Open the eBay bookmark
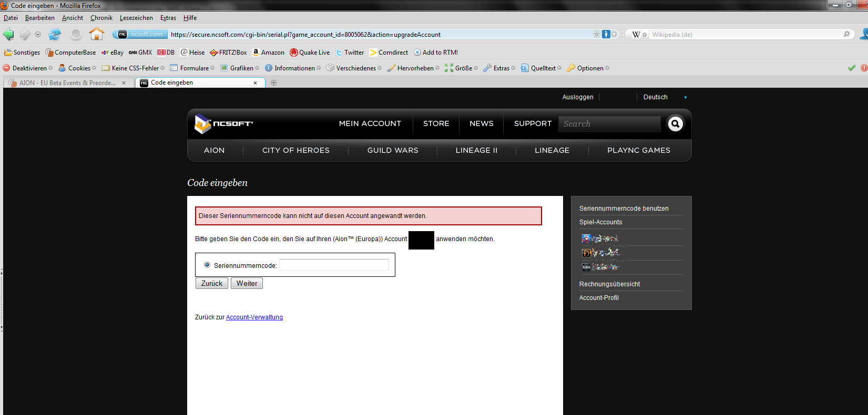Screen dimensions: 868x415 (x=113, y=53)
